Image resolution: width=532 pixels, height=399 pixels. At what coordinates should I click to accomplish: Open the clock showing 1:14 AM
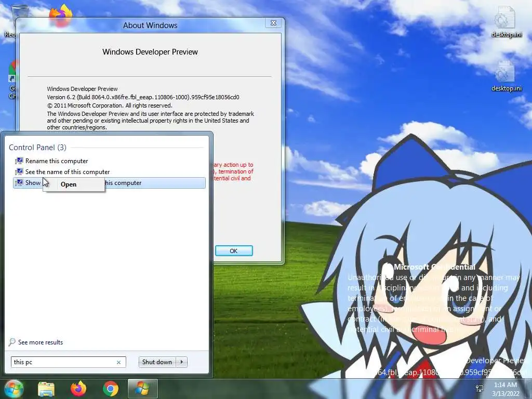[506, 385]
